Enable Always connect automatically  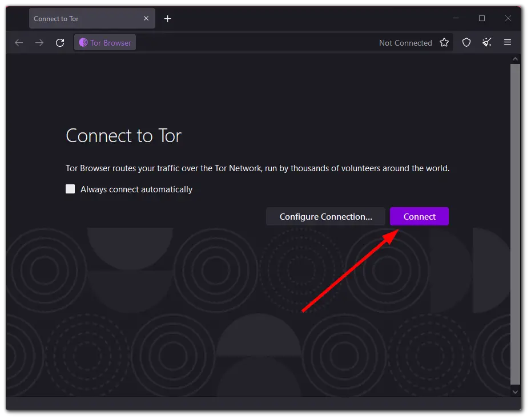pos(70,188)
